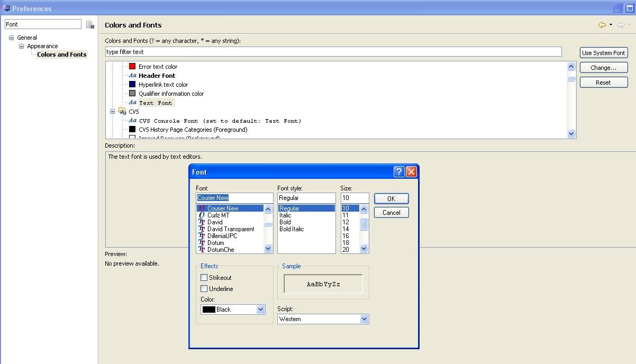Open the back history dropdown arrow
Viewport: 636px width, 364px height.
click(611, 25)
